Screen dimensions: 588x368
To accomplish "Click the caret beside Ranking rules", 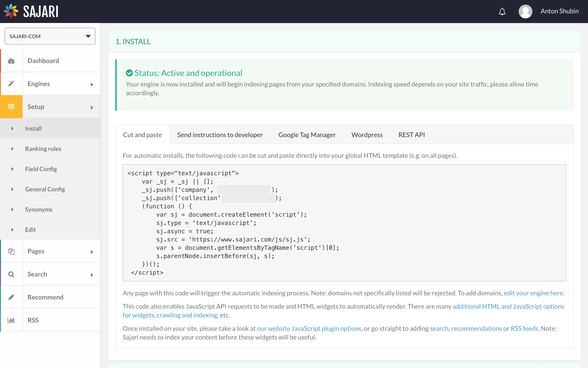I will tap(12, 149).
